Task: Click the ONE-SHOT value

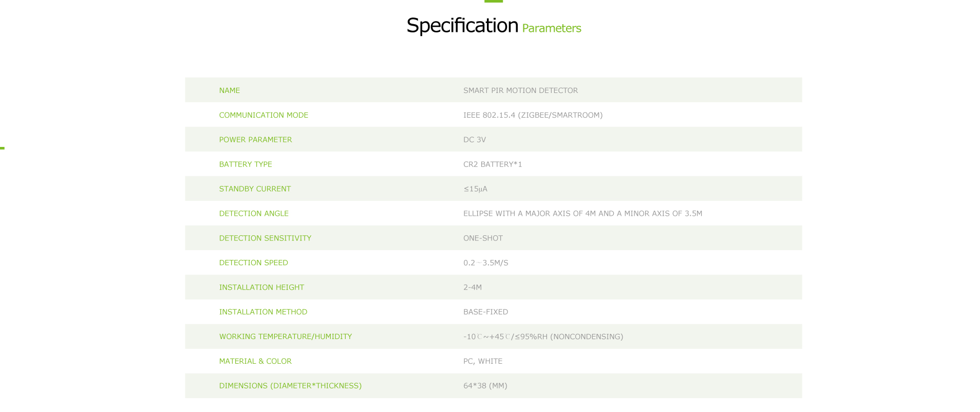Action: [x=483, y=238]
